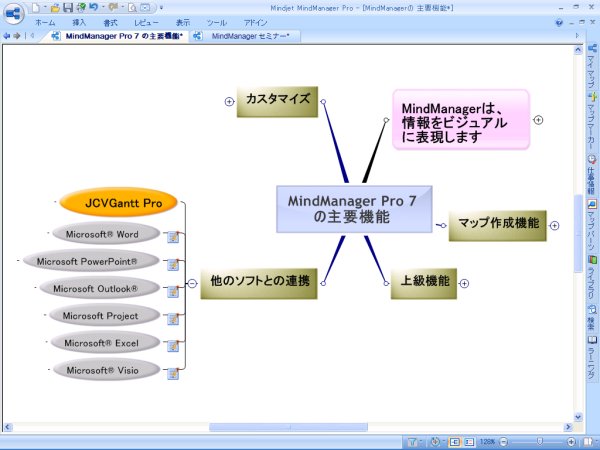Viewport: 600px width, 450px height.
Task: Select the Microsoft Project topic
Action: 104,316
